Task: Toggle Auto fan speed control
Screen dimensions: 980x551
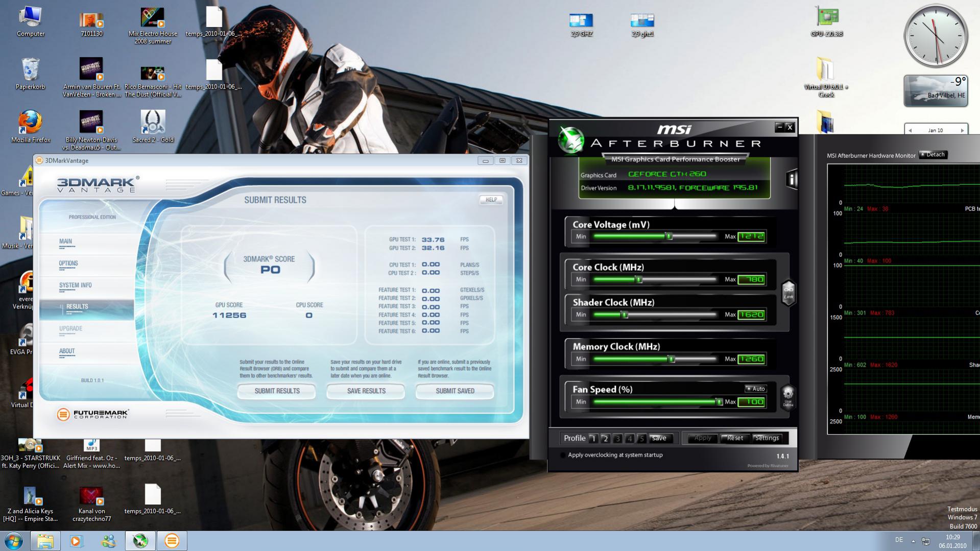Action: point(755,389)
